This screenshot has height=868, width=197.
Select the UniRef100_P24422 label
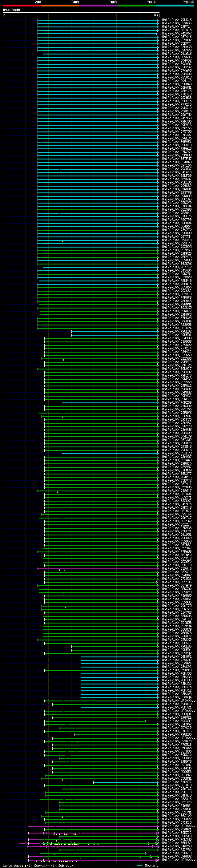(176, 352)
